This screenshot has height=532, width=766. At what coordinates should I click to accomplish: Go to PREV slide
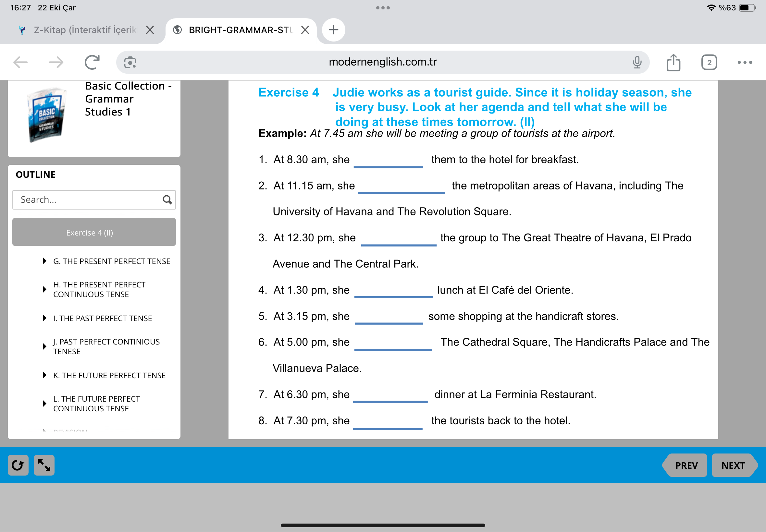point(686,465)
